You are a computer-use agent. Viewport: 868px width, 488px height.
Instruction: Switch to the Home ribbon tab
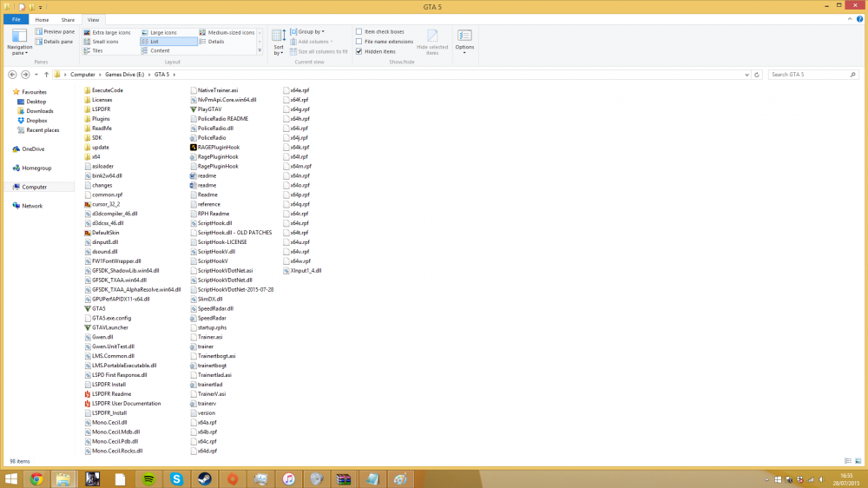[42, 19]
